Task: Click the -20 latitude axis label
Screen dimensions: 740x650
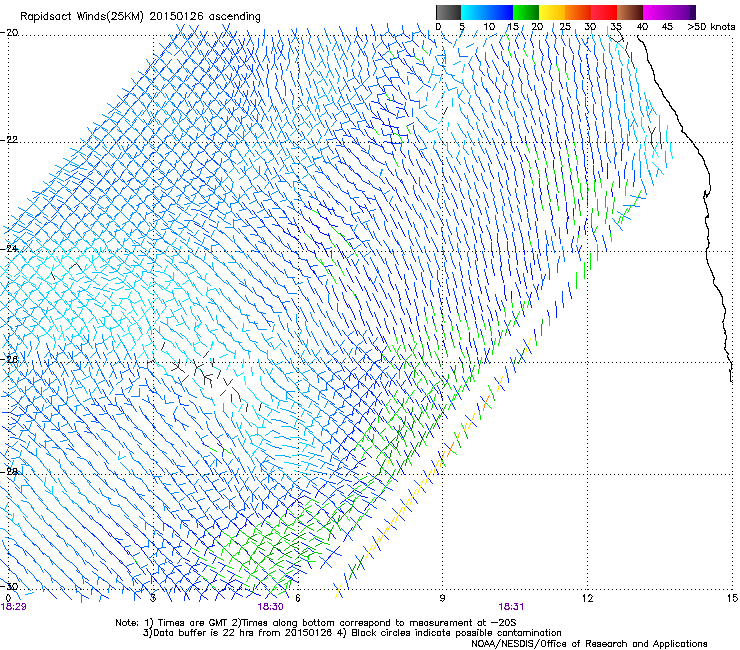Action: [9, 33]
